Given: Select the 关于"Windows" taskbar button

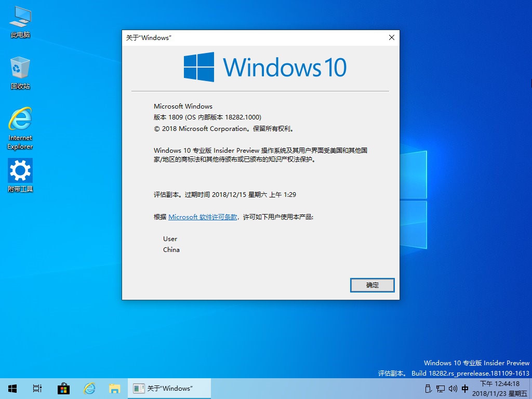Looking at the screenshot, I should coord(169,388).
